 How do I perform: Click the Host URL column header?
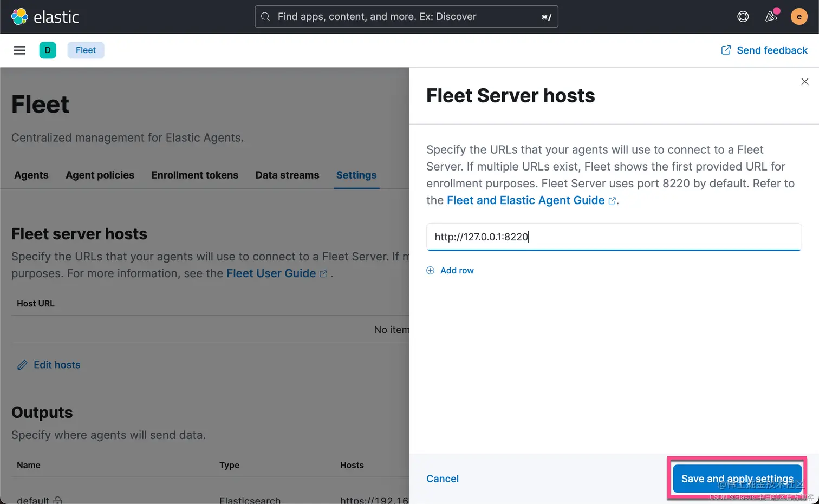pos(36,303)
